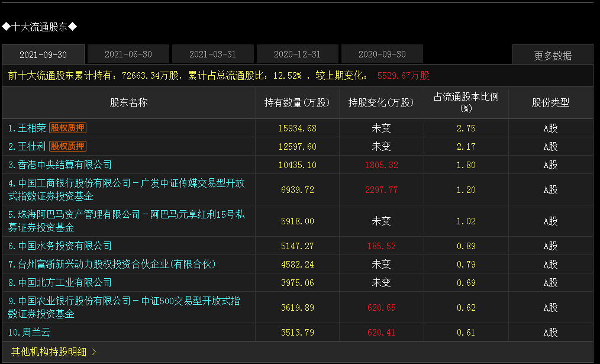Select the 持有数量(万股) column header
Viewport: 600px width, 364px height.
coord(297,102)
